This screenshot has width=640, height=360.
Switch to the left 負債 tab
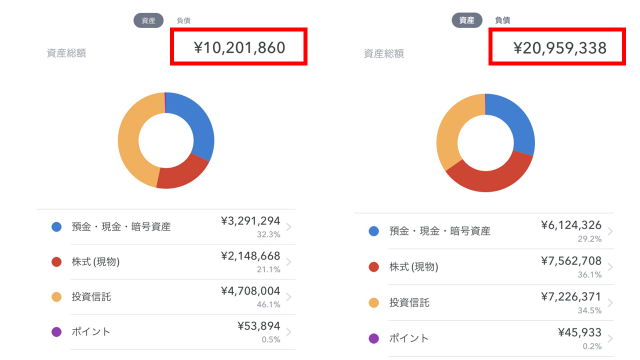click(x=184, y=20)
